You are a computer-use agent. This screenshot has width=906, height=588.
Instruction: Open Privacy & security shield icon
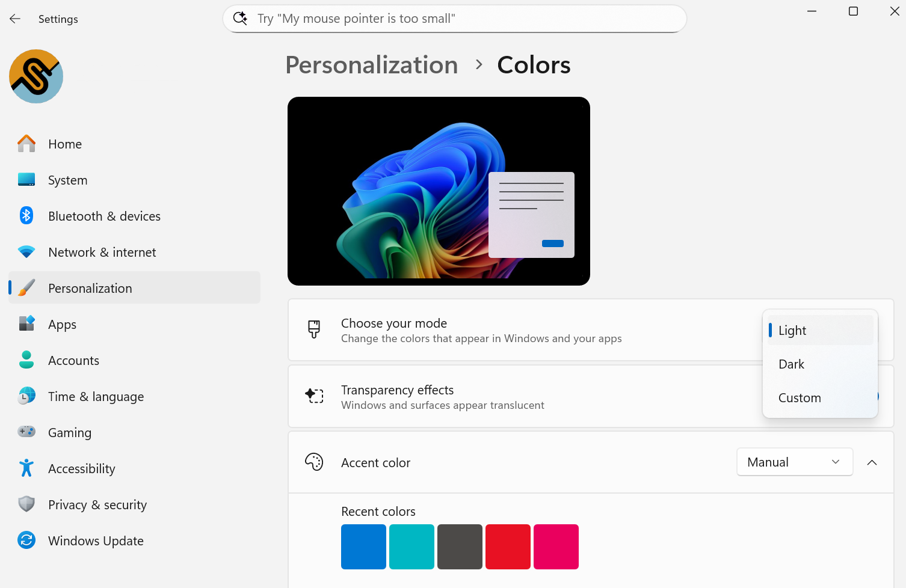click(x=26, y=504)
